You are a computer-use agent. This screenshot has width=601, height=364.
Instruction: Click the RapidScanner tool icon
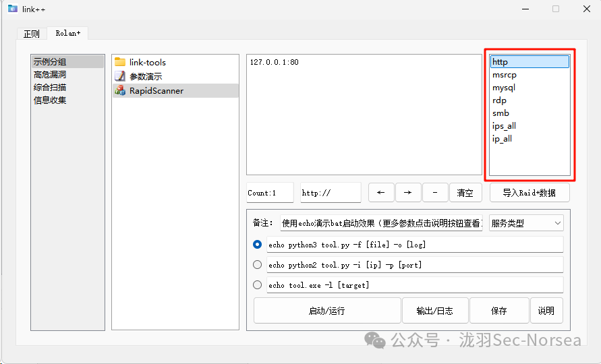tap(120, 90)
